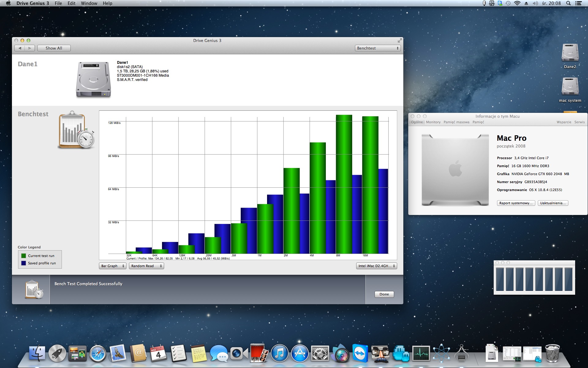
Task: Open iTunes music note icon in Dock
Action: coord(280,353)
